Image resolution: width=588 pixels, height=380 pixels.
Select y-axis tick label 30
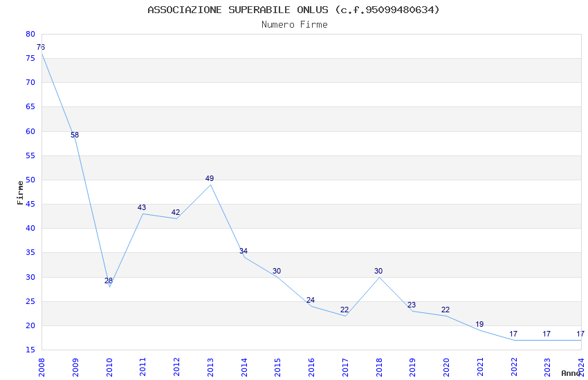pos(30,277)
